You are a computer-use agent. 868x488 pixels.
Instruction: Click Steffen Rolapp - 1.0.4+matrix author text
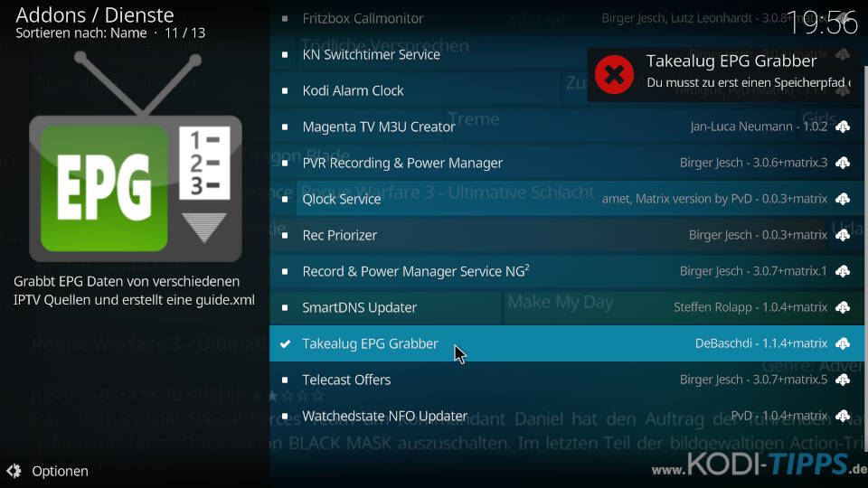[750, 307]
